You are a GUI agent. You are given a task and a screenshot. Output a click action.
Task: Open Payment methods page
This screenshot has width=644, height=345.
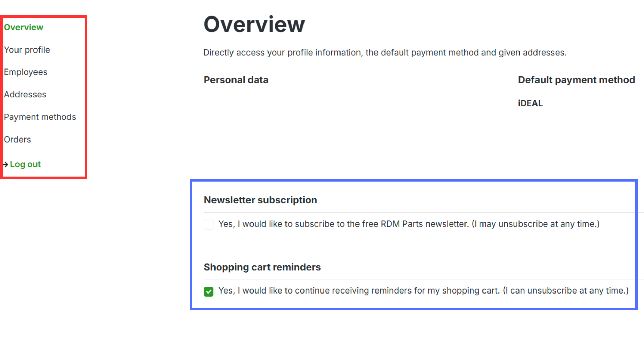40,117
